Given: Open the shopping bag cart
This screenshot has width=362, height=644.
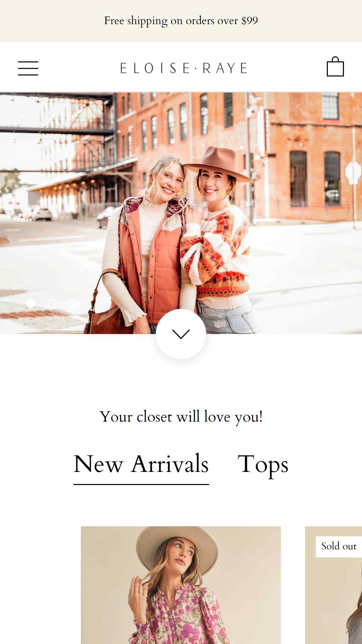Looking at the screenshot, I should (335, 67).
